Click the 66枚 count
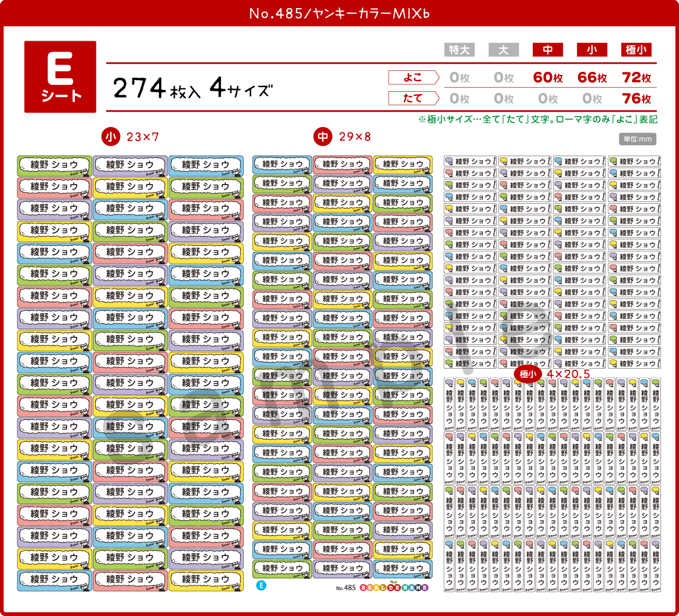Image resolution: width=679 pixels, height=616 pixels. coord(592,78)
